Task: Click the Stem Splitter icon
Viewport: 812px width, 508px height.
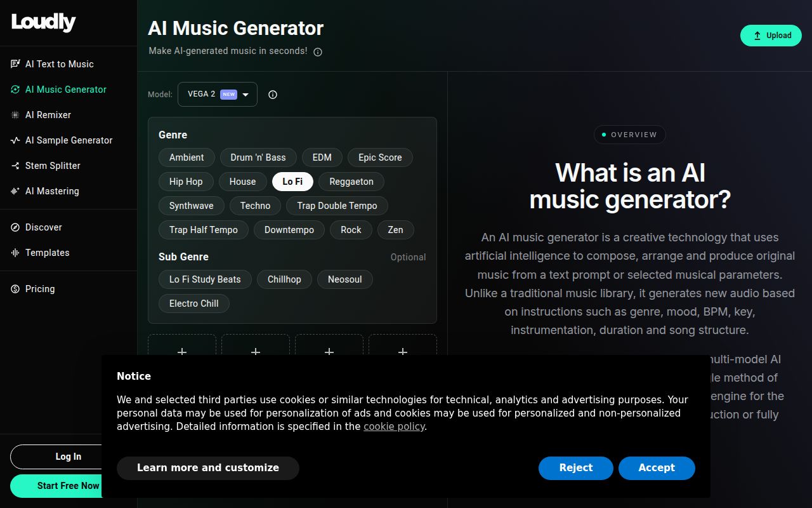Action: 15,166
